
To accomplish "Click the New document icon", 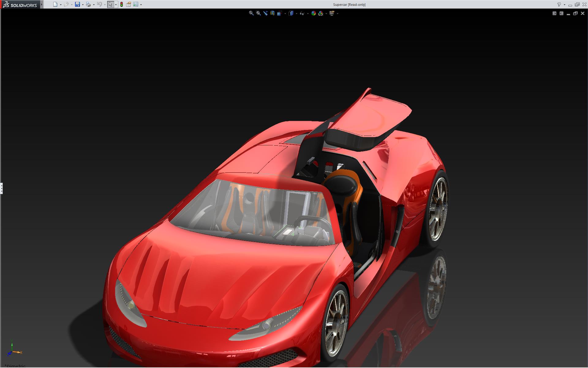I will [55, 4].
